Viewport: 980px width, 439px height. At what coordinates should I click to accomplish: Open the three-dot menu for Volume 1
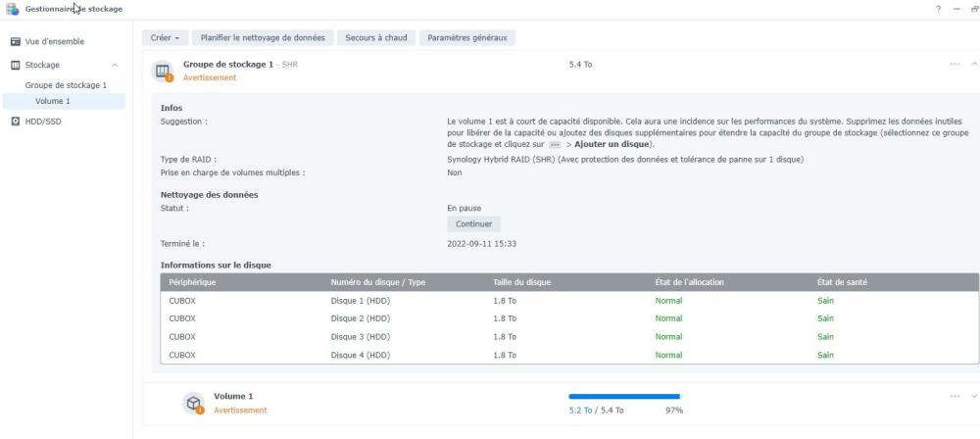[x=955, y=397]
